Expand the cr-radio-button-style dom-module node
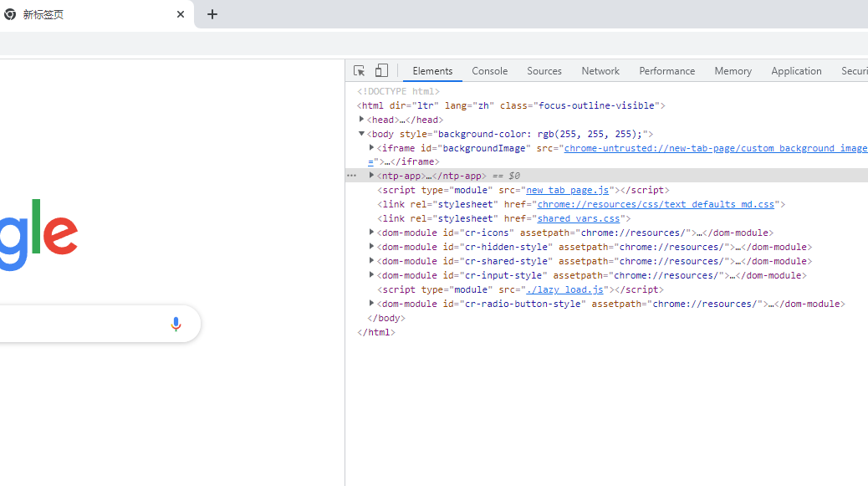 [371, 304]
